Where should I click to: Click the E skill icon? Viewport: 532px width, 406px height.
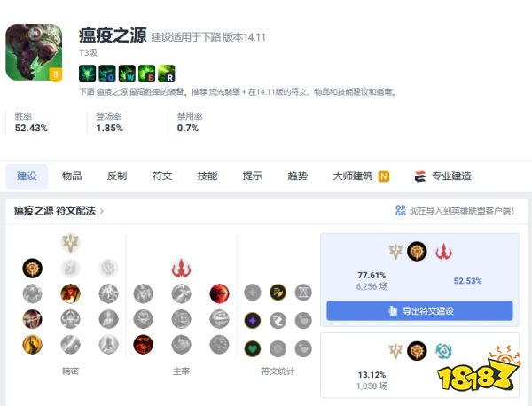click(146, 74)
